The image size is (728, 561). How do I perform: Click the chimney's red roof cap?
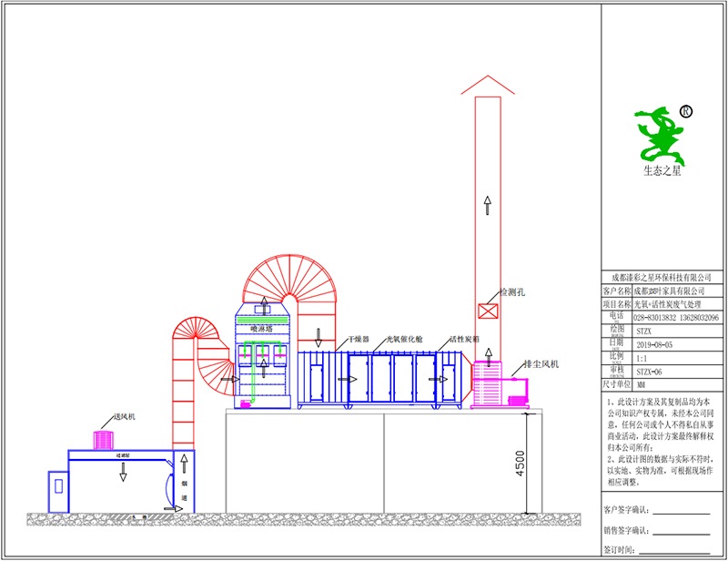[488, 83]
